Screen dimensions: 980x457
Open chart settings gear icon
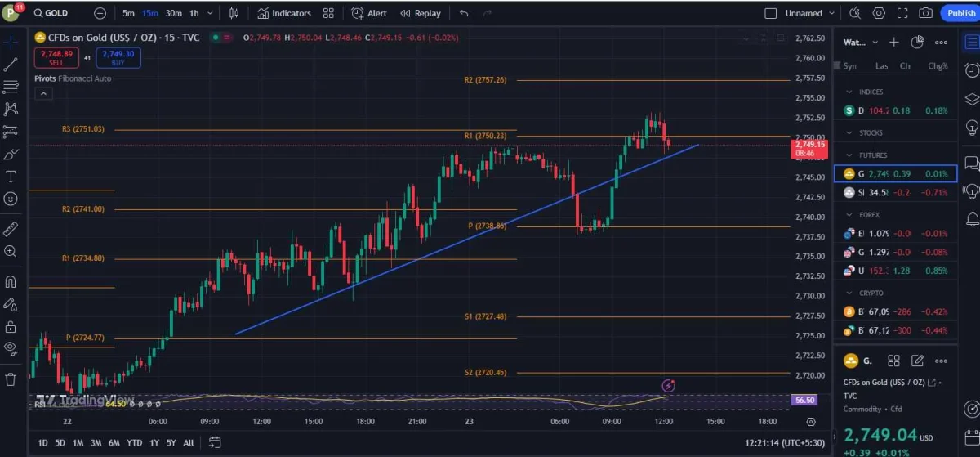click(879, 13)
